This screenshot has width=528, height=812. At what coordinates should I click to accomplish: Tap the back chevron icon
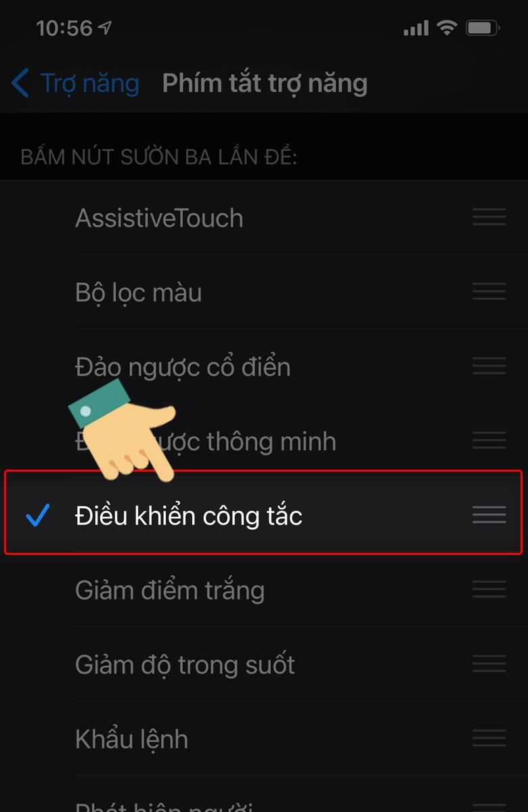pyautogui.click(x=20, y=84)
